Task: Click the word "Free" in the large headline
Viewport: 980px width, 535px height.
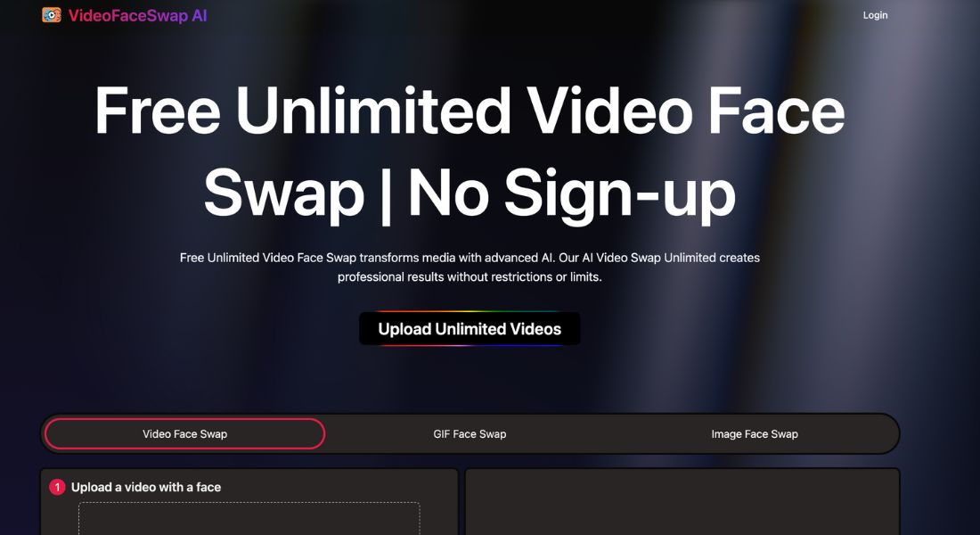Action: click(158, 111)
